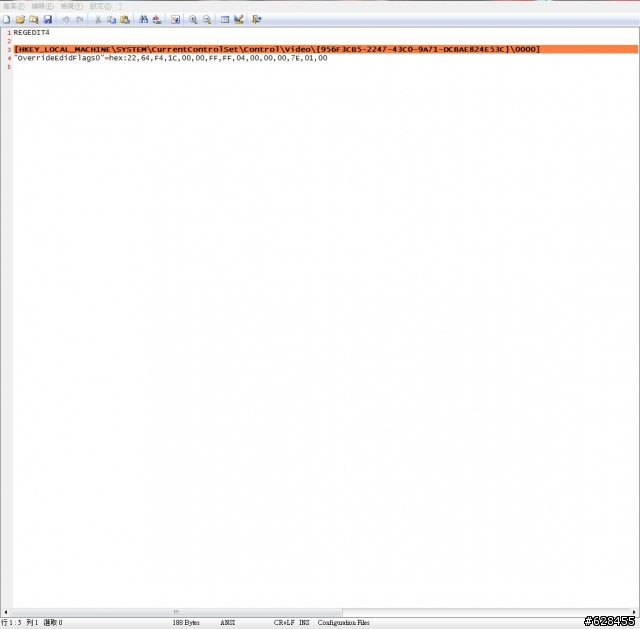
Task: Open the 檔案(F) menu
Action: click(13, 6)
